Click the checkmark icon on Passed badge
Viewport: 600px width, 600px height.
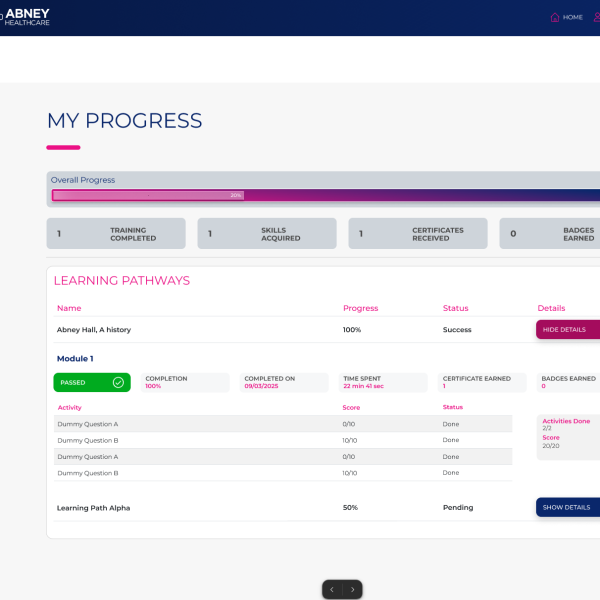click(x=118, y=382)
